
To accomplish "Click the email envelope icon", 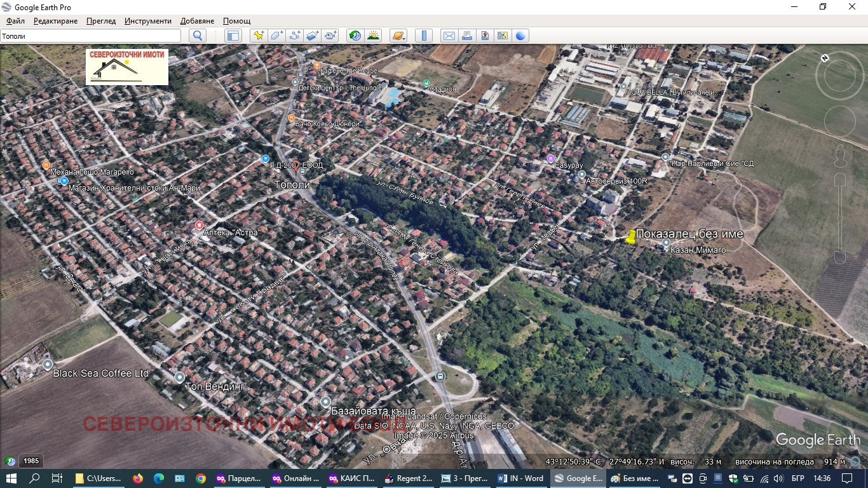I will (x=449, y=36).
